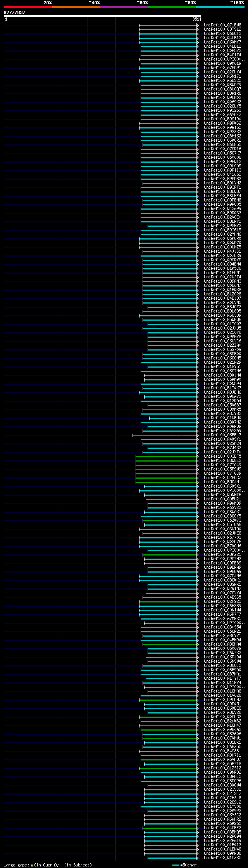
Task: Select the UniRef100_B4S8B1 label
Action: (x=222, y=751)
